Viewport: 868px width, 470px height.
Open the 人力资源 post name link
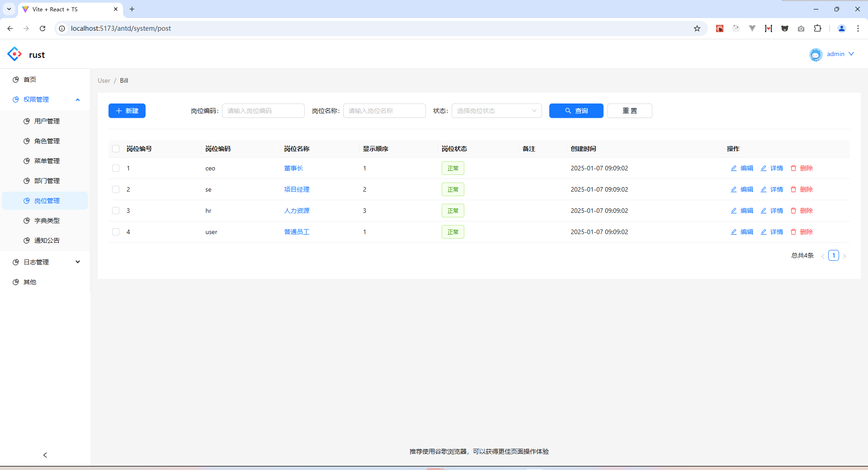pos(297,211)
